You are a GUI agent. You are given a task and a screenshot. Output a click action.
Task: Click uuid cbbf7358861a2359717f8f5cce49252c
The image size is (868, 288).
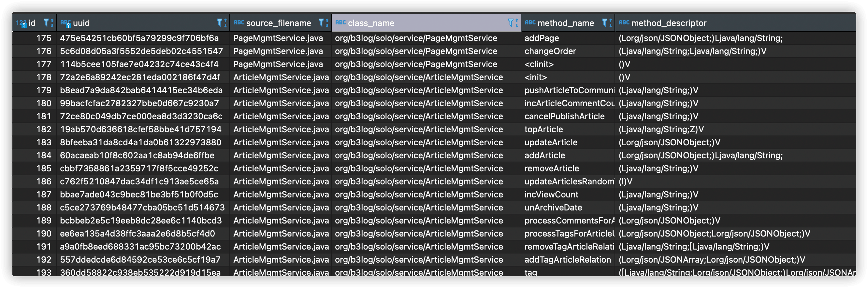[139, 168]
